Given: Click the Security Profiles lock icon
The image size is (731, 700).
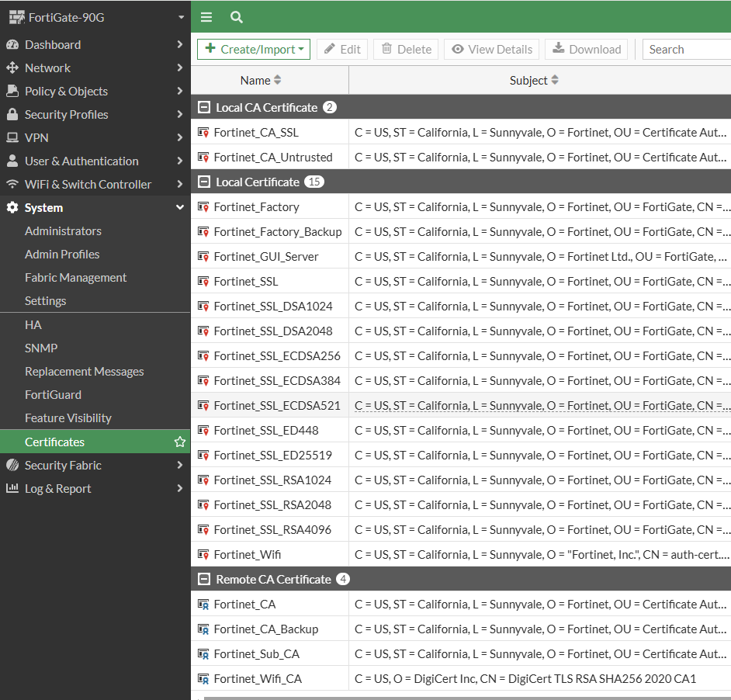Looking at the screenshot, I should pyautogui.click(x=12, y=114).
